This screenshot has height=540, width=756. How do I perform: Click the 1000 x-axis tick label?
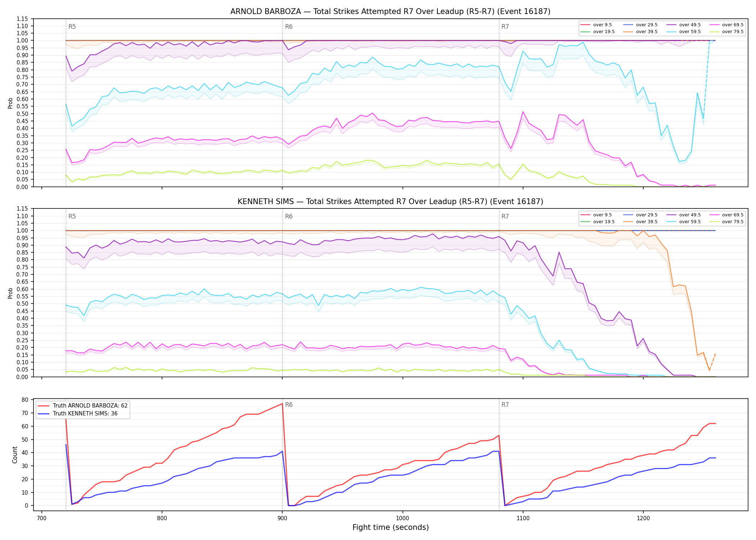[x=402, y=518]
